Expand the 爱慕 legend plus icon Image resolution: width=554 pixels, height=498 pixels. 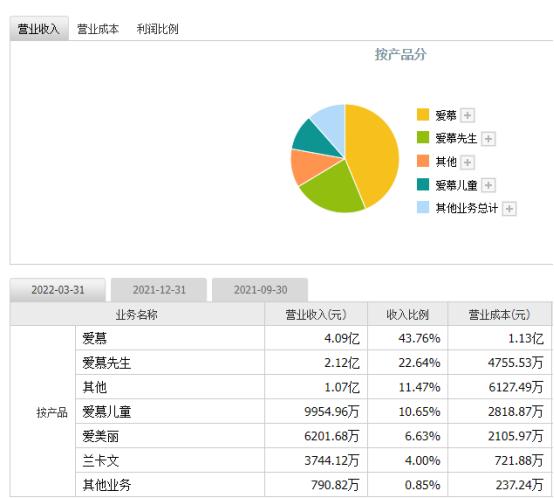[467, 115]
